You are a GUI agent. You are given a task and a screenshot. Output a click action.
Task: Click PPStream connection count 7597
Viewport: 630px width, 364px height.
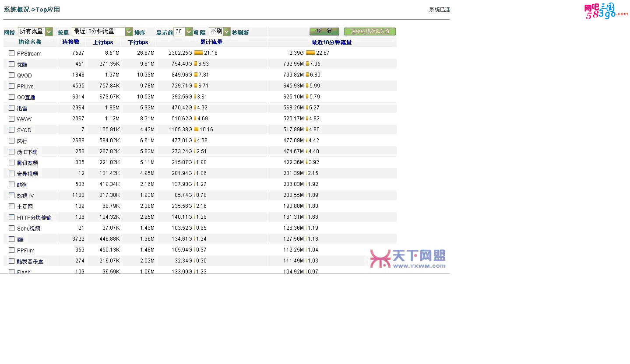[x=78, y=53]
